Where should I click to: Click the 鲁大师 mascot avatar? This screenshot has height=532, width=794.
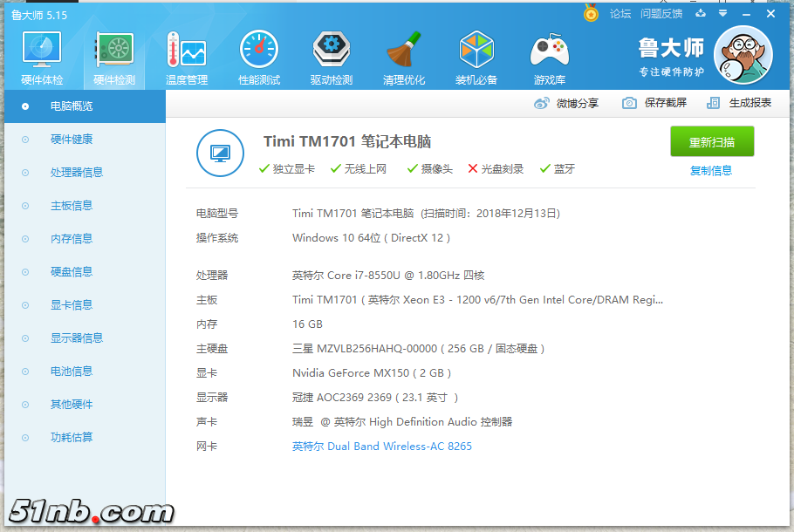[x=743, y=55]
